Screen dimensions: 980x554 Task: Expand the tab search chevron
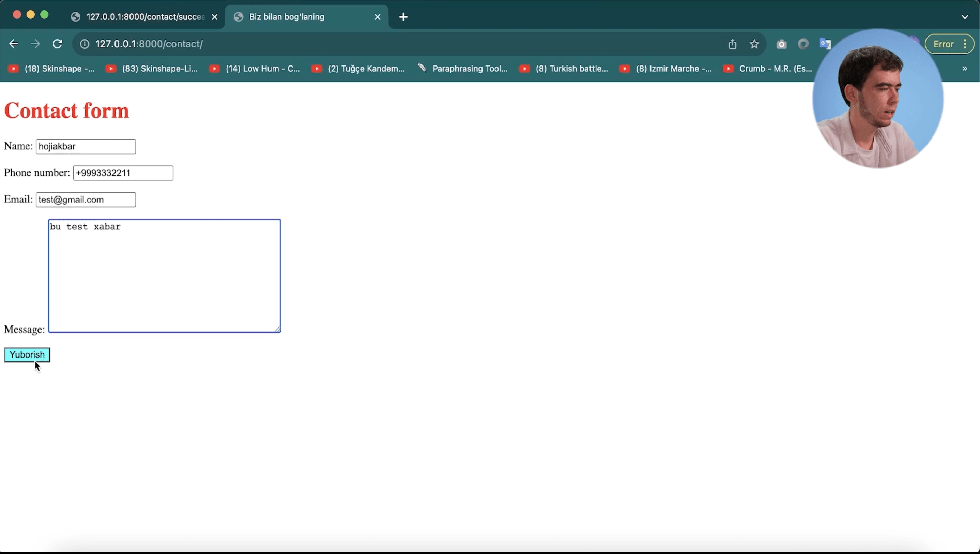(x=964, y=17)
